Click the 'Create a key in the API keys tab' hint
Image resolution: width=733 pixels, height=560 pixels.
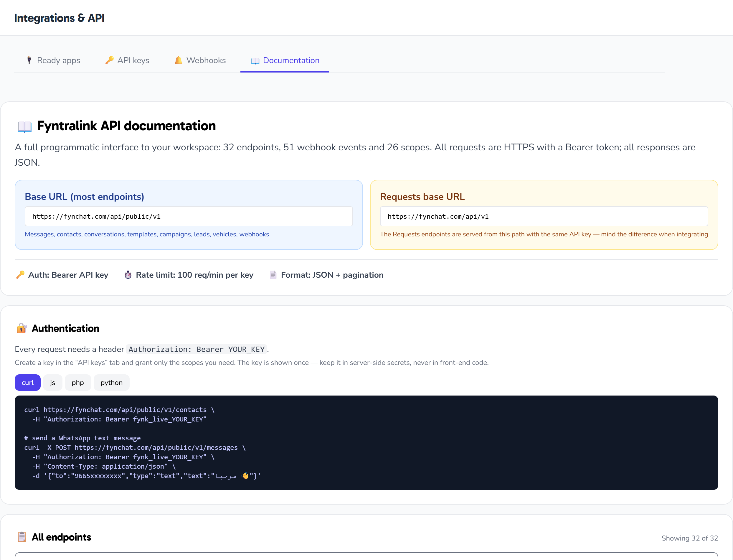click(x=252, y=363)
